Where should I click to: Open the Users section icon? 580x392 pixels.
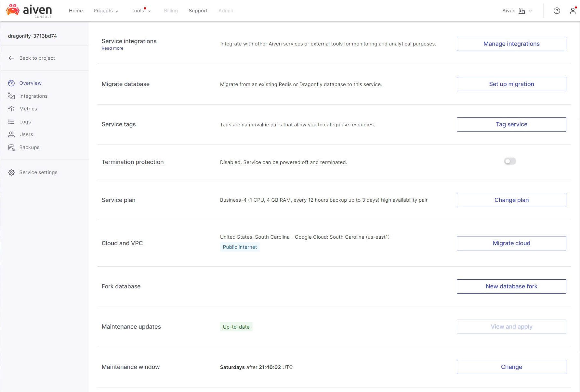tap(11, 134)
